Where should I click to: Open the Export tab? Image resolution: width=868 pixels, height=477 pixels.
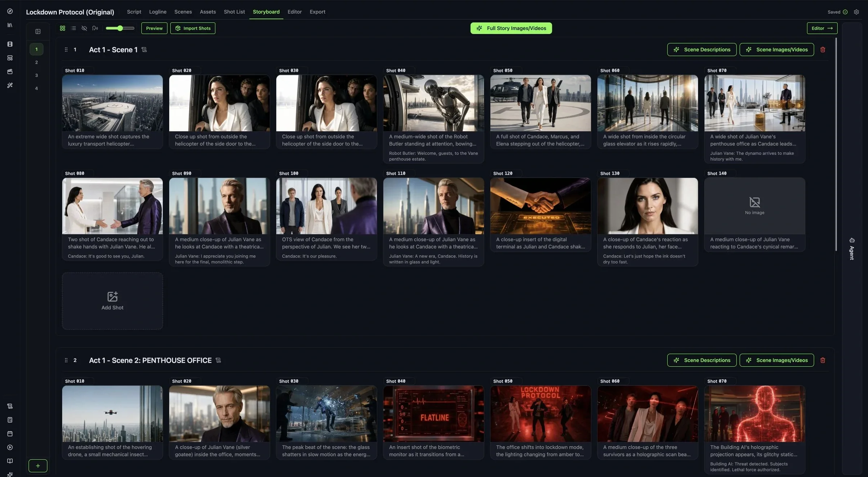click(318, 12)
